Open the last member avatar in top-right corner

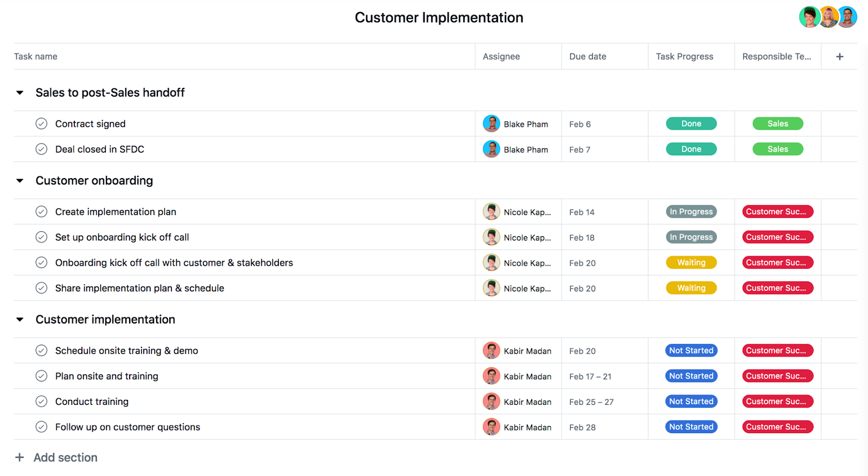pyautogui.click(x=847, y=17)
